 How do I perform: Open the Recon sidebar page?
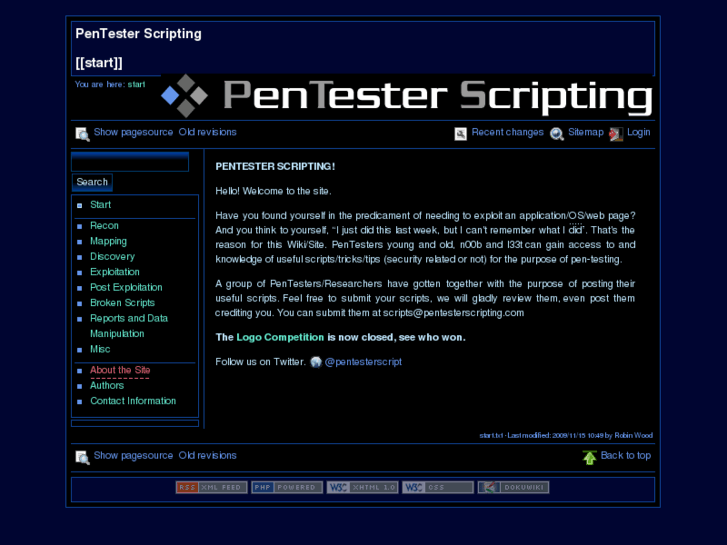[x=104, y=225]
